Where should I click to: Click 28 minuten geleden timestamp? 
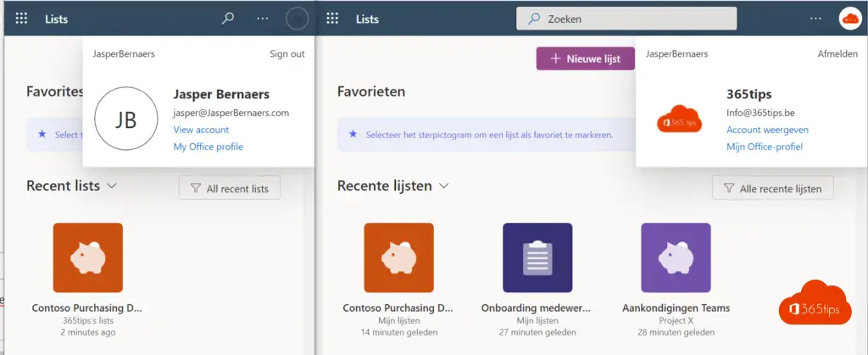676,332
